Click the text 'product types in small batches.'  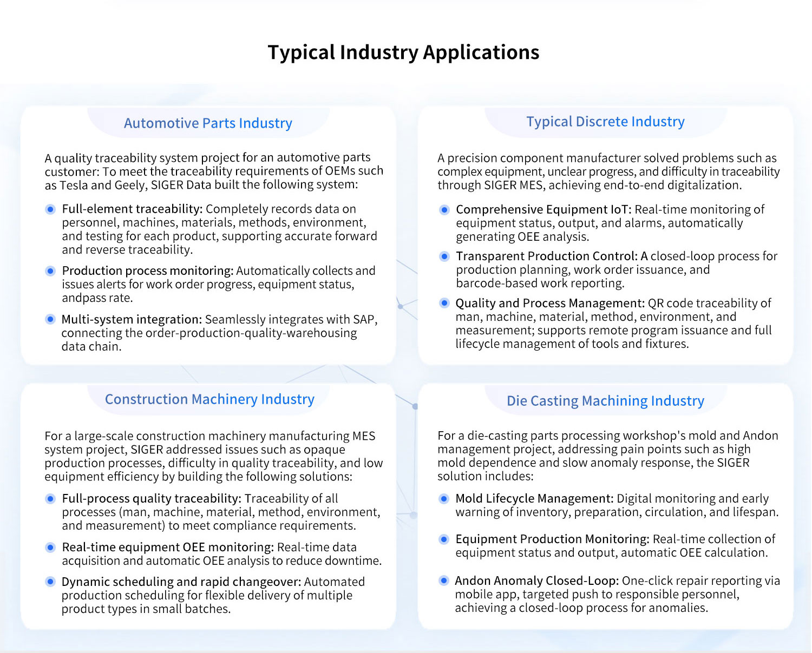(146, 609)
